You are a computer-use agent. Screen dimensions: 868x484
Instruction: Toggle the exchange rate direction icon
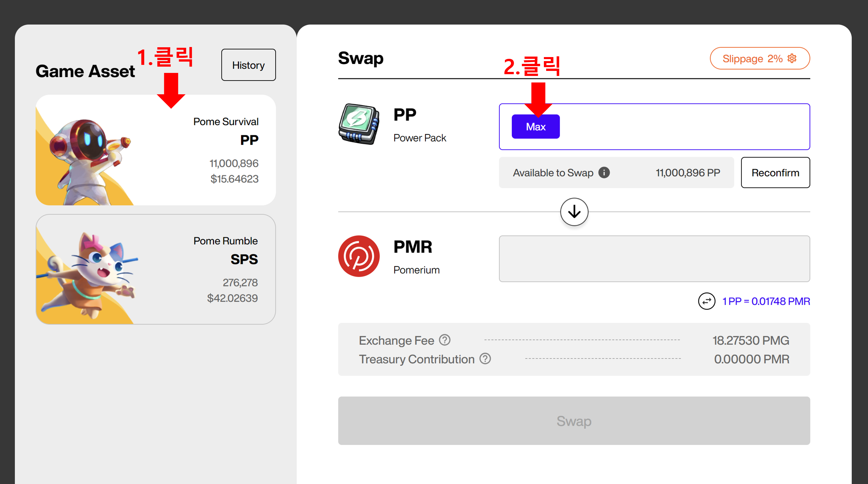707,301
